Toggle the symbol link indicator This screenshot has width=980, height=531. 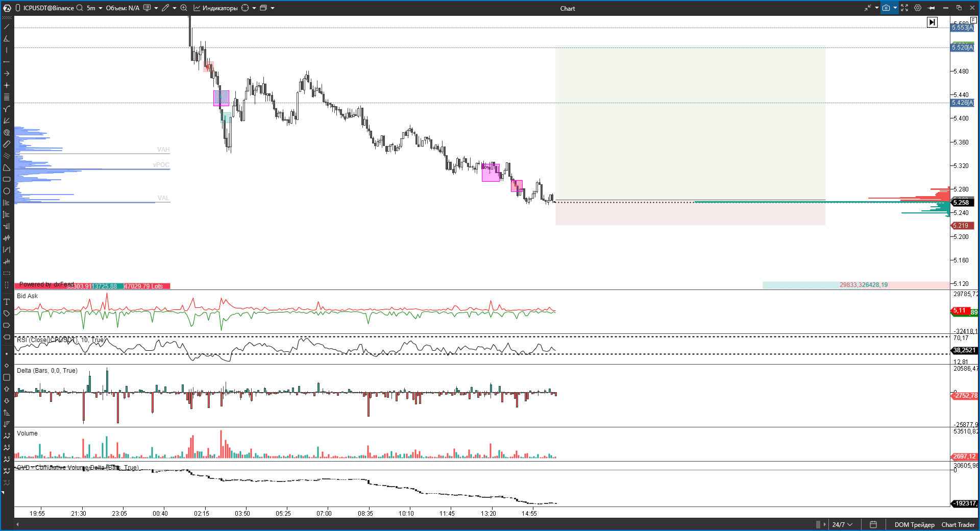tap(18, 8)
